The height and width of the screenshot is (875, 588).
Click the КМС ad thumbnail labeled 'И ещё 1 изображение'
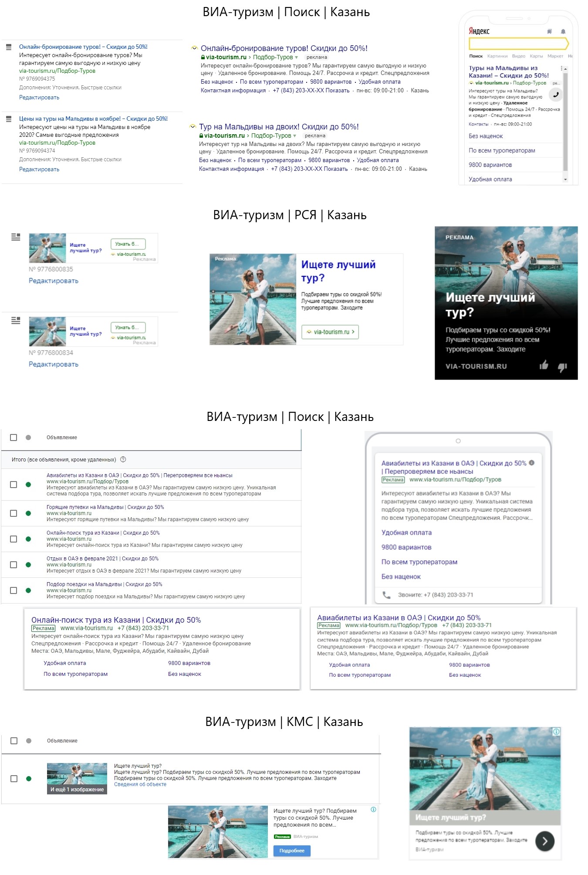[77, 778]
